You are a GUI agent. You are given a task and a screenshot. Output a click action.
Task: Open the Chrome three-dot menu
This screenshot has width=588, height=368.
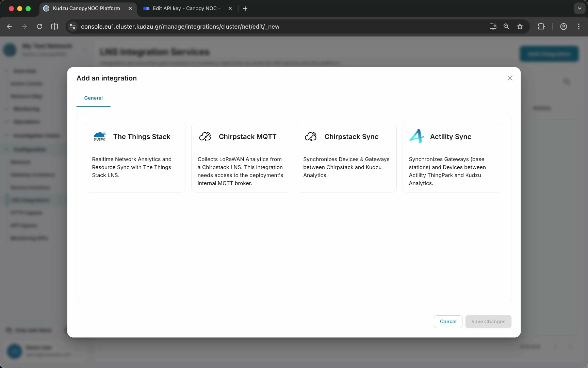pyautogui.click(x=579, y=27)
